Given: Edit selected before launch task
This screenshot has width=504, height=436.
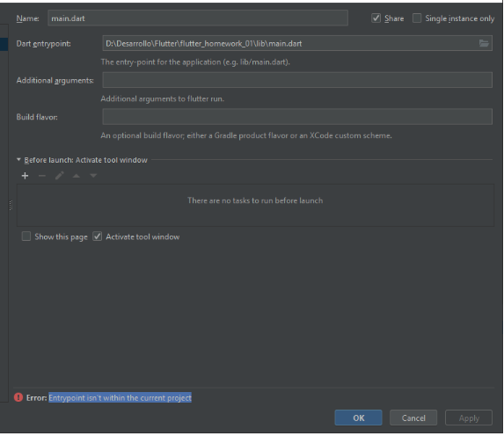Looking at the screenshot, I should coord(60,176).
